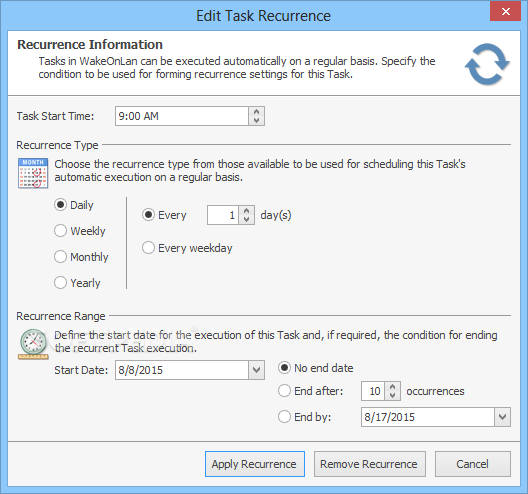Click the Start Date text field
The image size is (528, 494).
coord(182,370)
